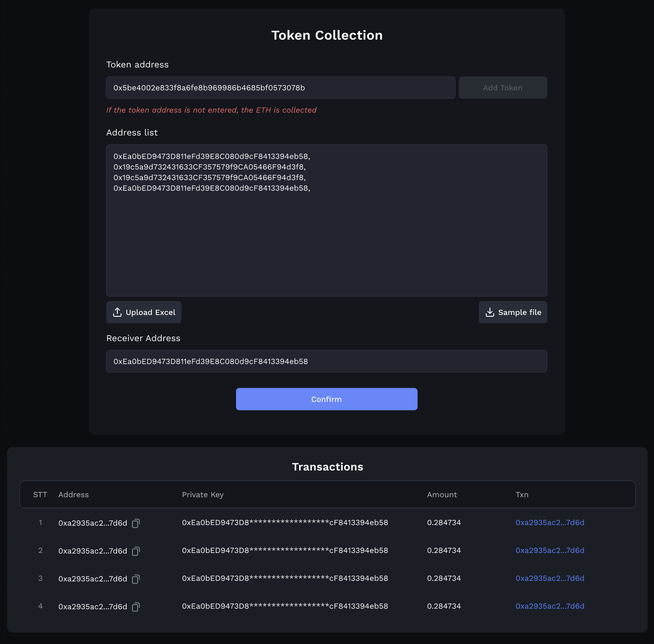Copy address in transaction row 3
654x644 pixels.
pyautogui.click(x=136, y=579)
